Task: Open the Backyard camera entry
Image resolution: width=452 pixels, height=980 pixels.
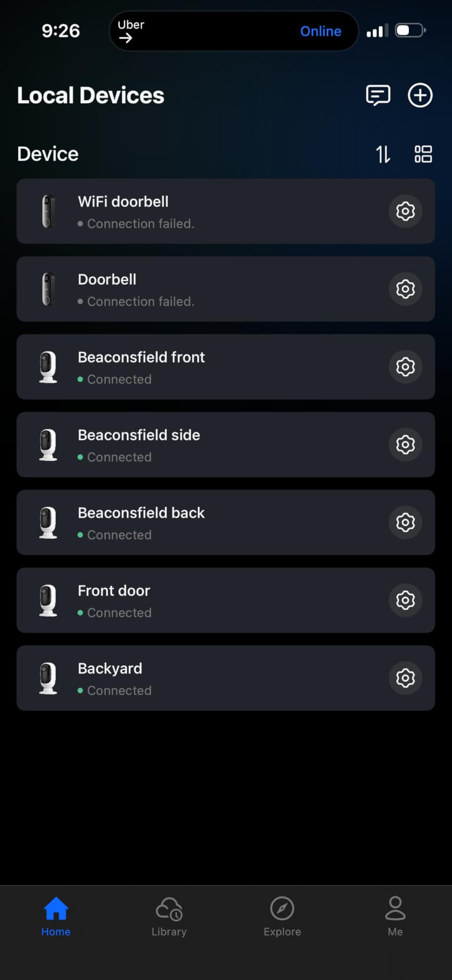Action: coord(226,678)
